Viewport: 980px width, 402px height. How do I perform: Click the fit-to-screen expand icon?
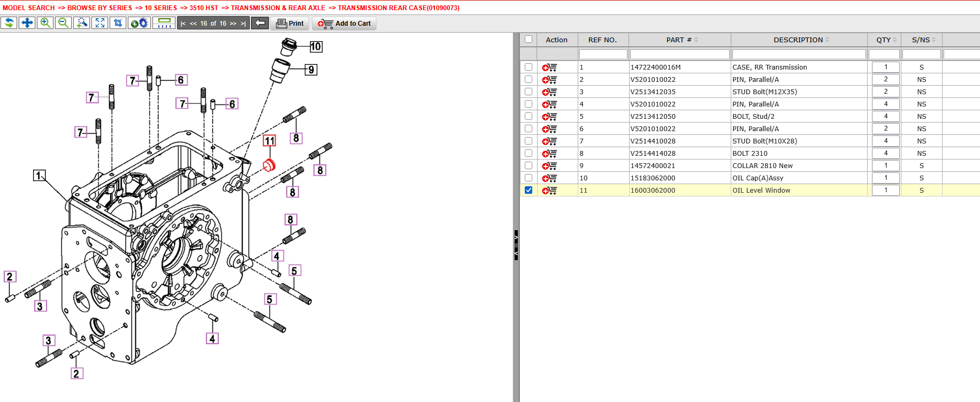[100, 23]
